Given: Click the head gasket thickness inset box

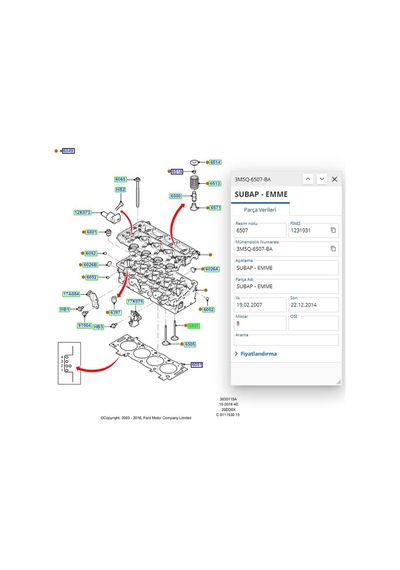Looking at the screenshot, I should click(x=69, y=363).
